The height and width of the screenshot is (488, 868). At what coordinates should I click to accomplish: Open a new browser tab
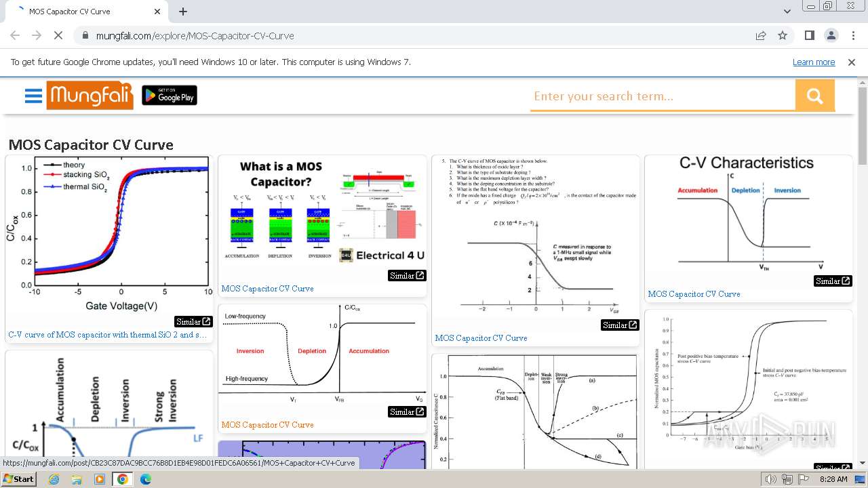coord(183,12)
